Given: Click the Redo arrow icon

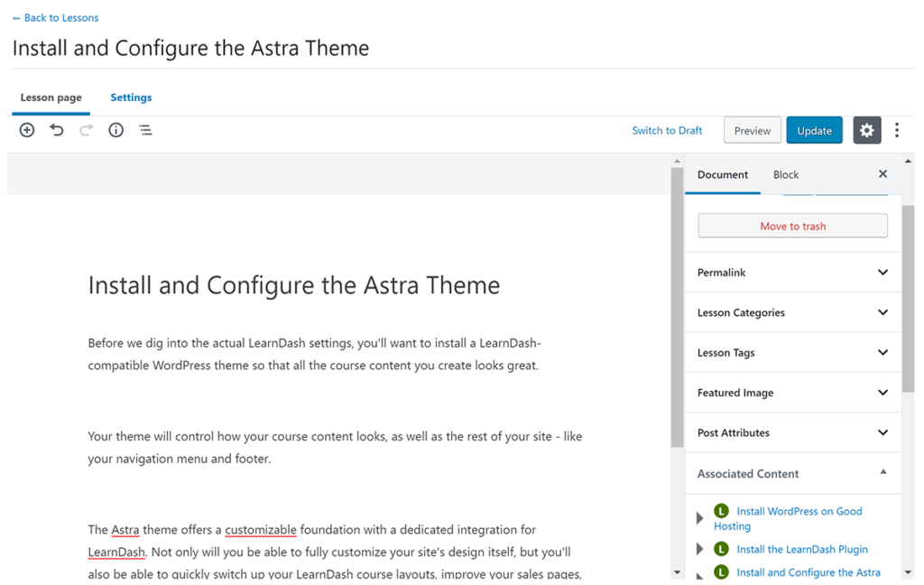Looking at the screenshot, I should coord(87,130).
